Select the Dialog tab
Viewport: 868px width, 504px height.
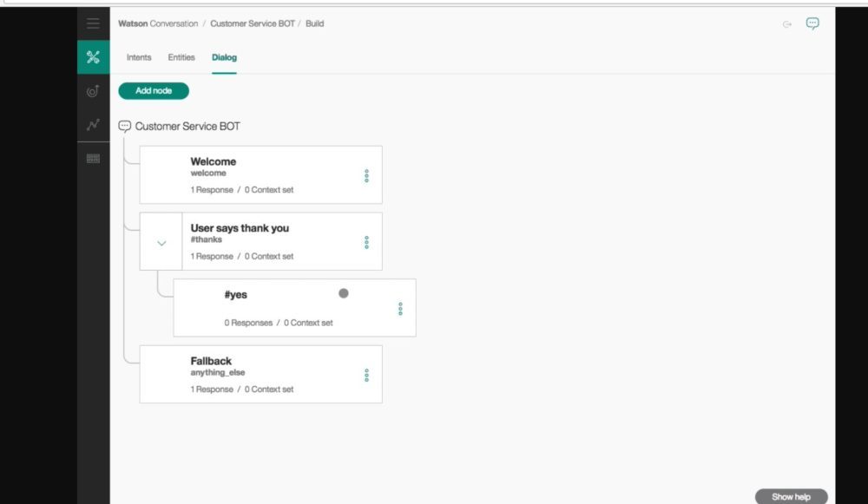click(x=224, y=57)
